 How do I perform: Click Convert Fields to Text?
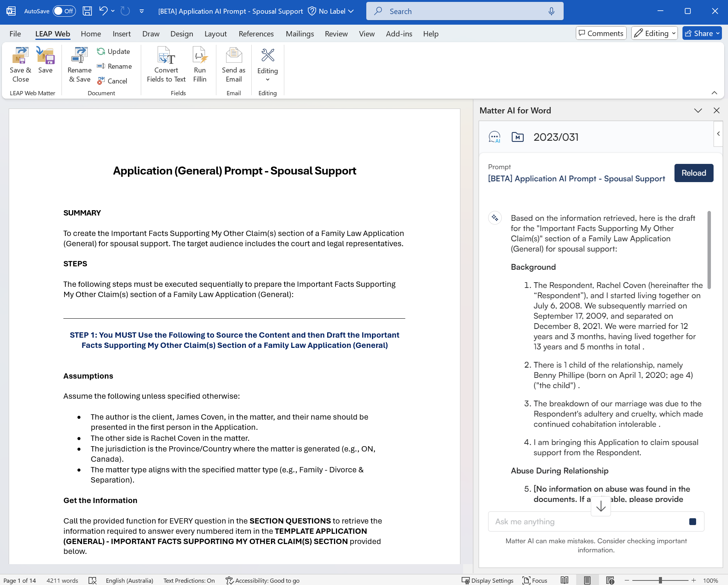click(166, 64)
